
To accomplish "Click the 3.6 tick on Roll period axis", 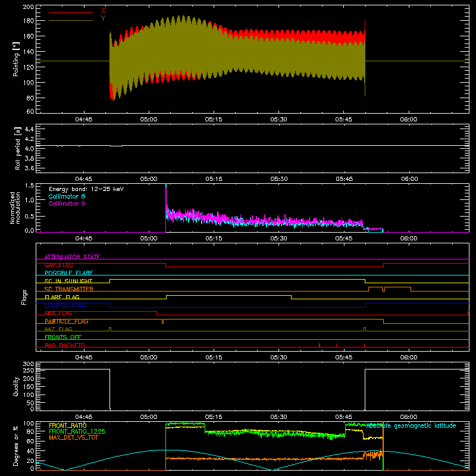I will 29,168.
